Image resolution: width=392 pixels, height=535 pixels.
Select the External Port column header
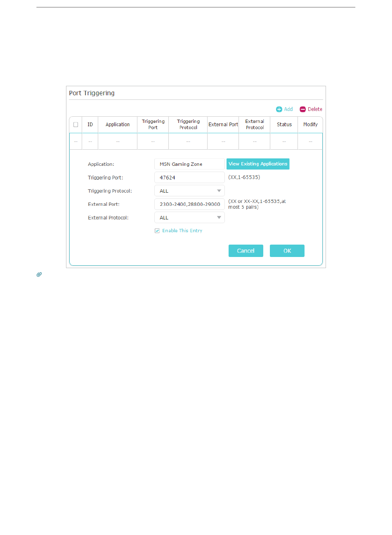pyautogui.click(x=223, y=125)
